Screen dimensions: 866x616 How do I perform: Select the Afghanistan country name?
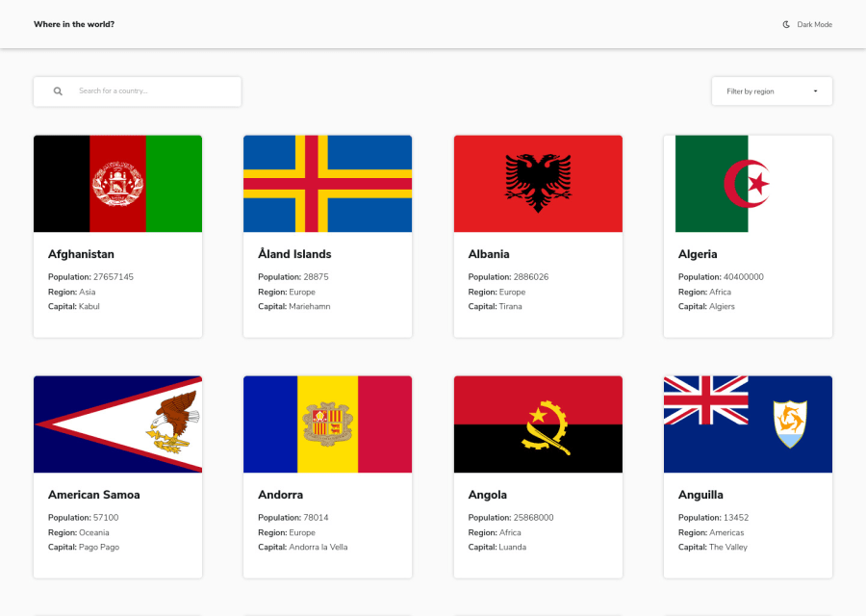point(81,254)
